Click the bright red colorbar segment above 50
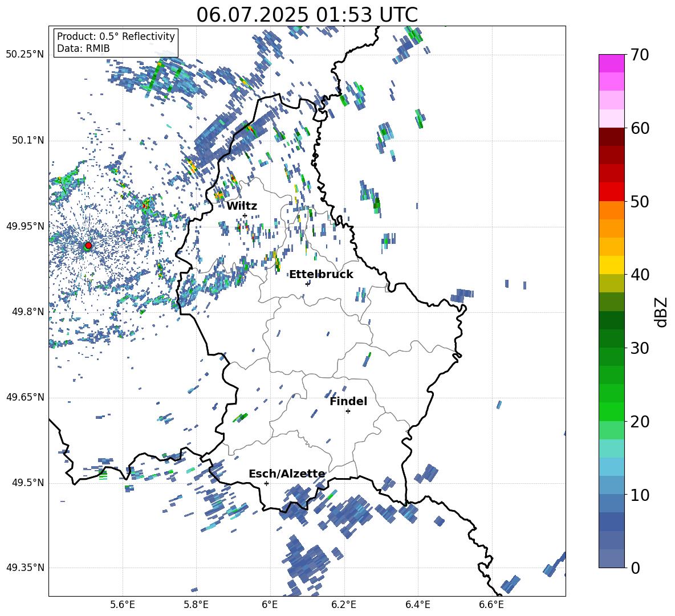This screenshot has width=675, height=616. point(612,192)
